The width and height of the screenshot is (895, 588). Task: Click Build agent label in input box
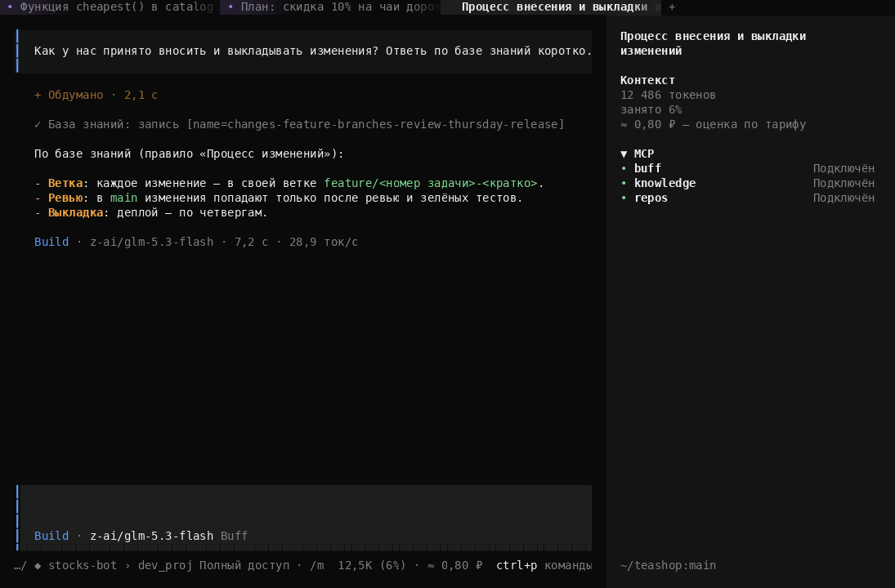[51, 536]
